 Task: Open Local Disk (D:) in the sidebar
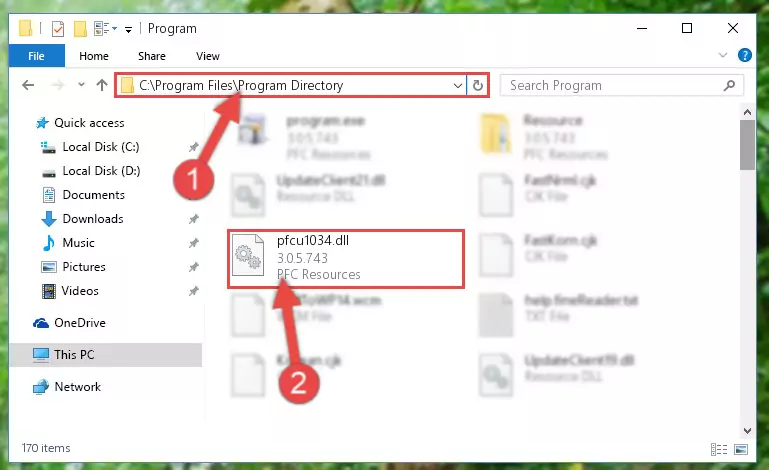coord(101,171)
